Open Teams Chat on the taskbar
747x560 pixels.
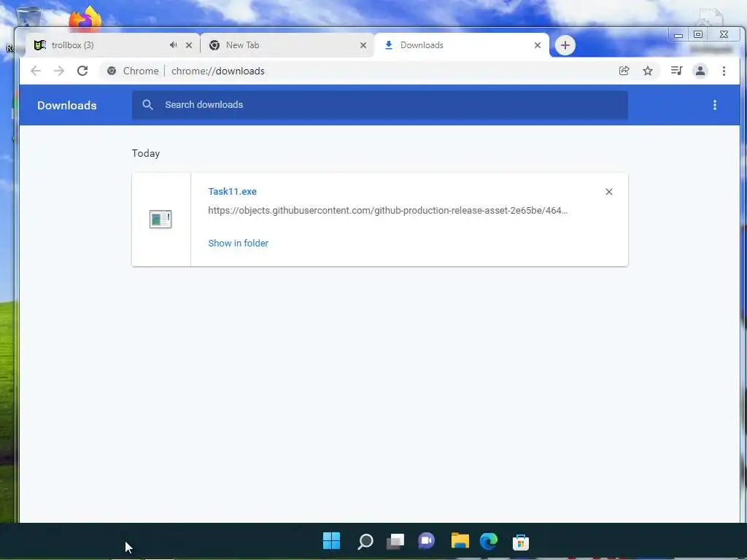[x=427, y=541]
